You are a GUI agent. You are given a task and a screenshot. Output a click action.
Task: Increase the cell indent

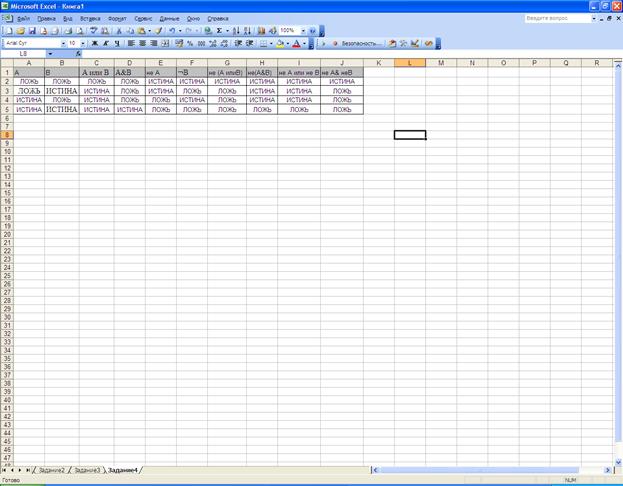250,43
